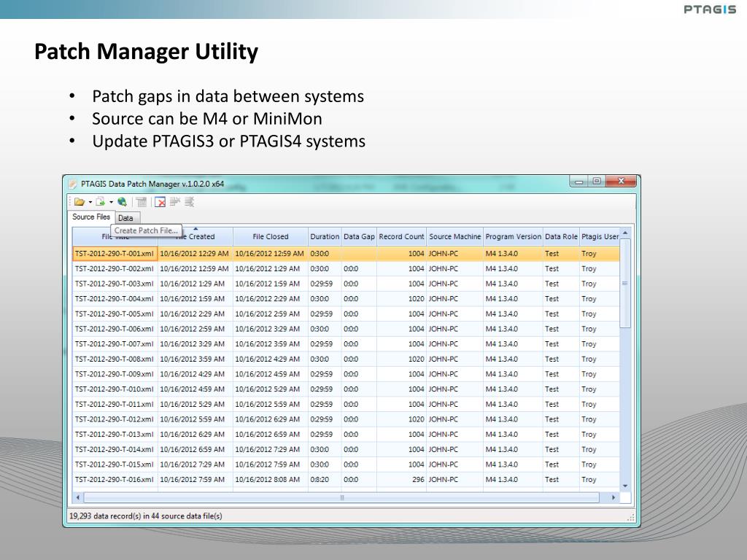Click the toolbar icon right of red X
Screen dimensions: 747x560
pos(174,202)
